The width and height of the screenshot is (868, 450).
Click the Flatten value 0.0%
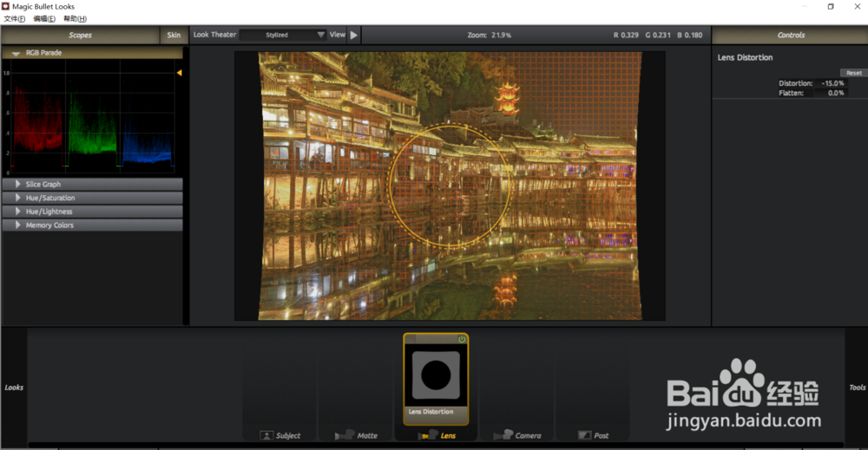click(832, 93)
